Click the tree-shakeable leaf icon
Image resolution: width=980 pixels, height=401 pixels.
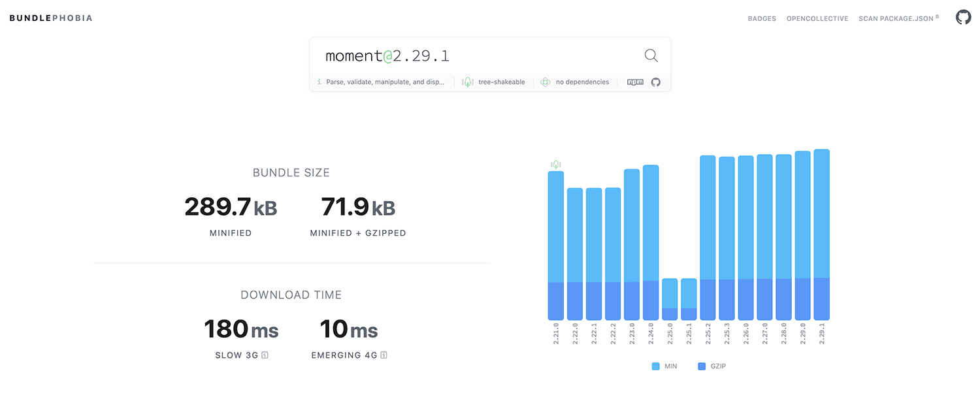(466, 82)
